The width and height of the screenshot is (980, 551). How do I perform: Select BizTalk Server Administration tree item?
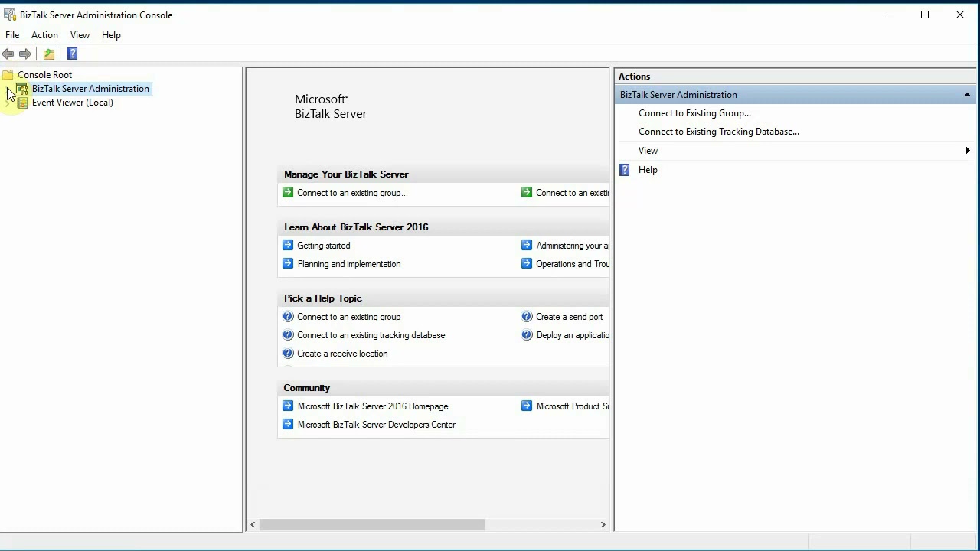point(90,89)
